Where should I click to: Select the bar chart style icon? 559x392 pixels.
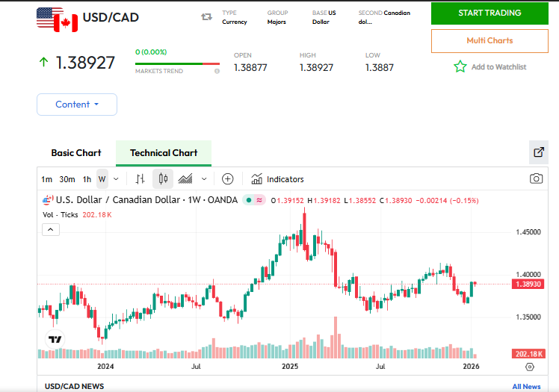pos(140,179)
